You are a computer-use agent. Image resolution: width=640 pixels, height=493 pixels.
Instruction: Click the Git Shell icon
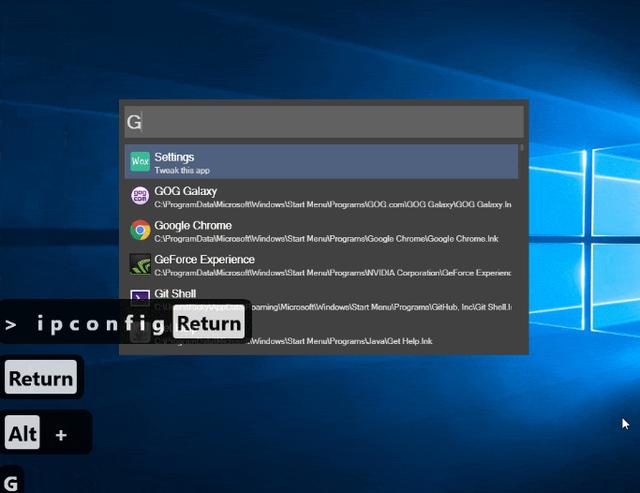click(140, 296)
